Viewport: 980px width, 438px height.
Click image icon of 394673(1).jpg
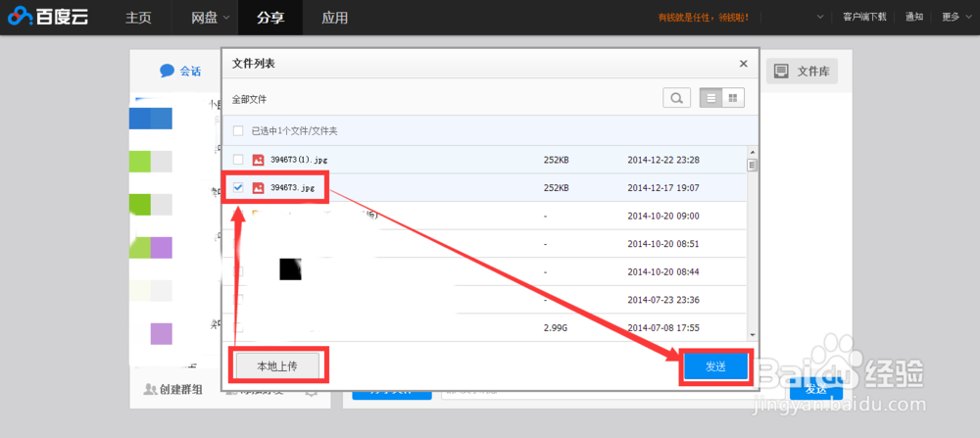[258, 160]
